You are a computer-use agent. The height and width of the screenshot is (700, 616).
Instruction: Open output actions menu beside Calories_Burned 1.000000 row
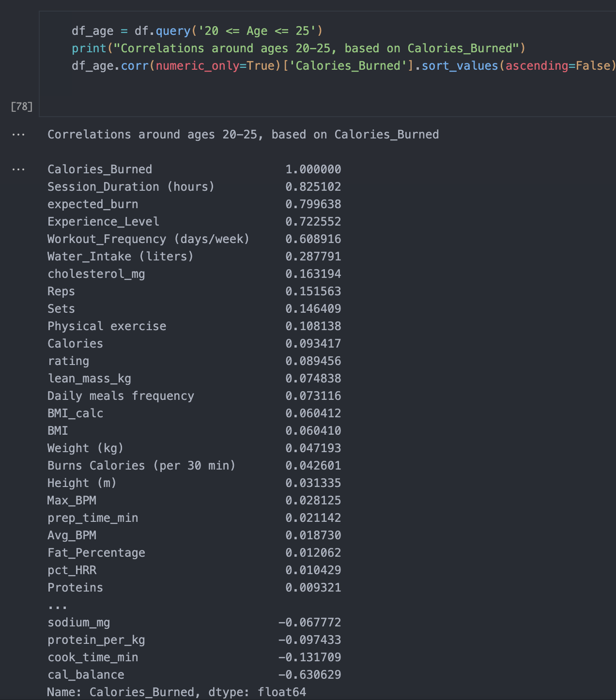(x=18, y=169)
